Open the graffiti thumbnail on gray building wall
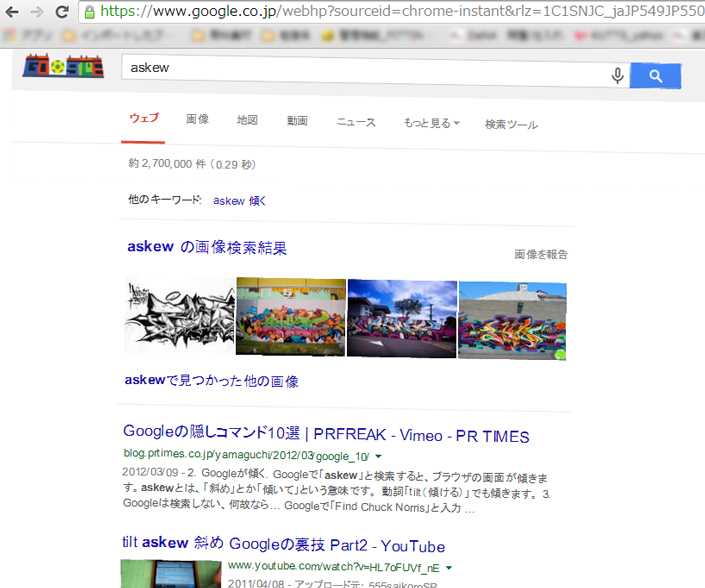 [x=512, y=321]
